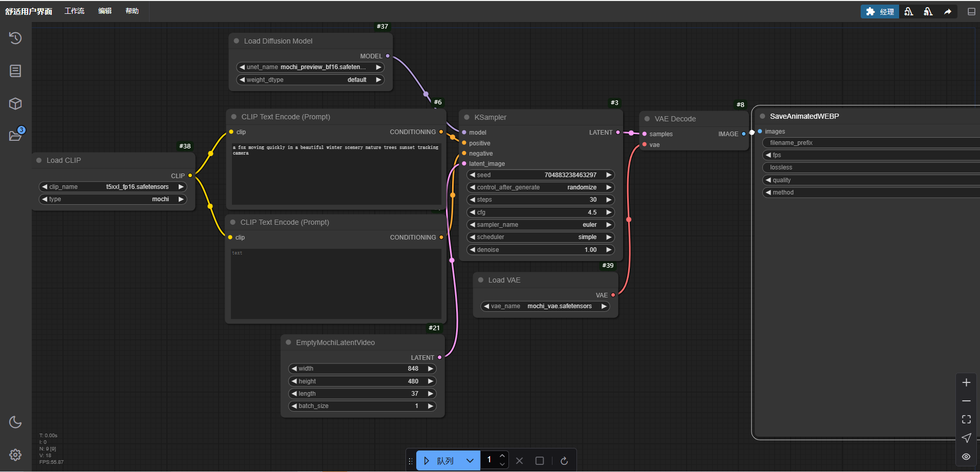
Task: Decrease the batch count by one
Action: [x=502, y=464]
